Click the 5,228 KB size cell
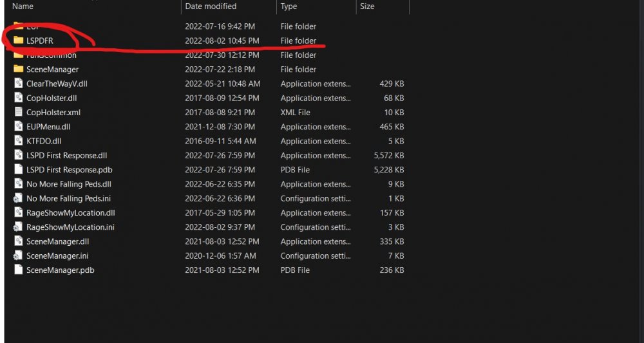This screenshot has height=343, width=644. pos(389,170)
